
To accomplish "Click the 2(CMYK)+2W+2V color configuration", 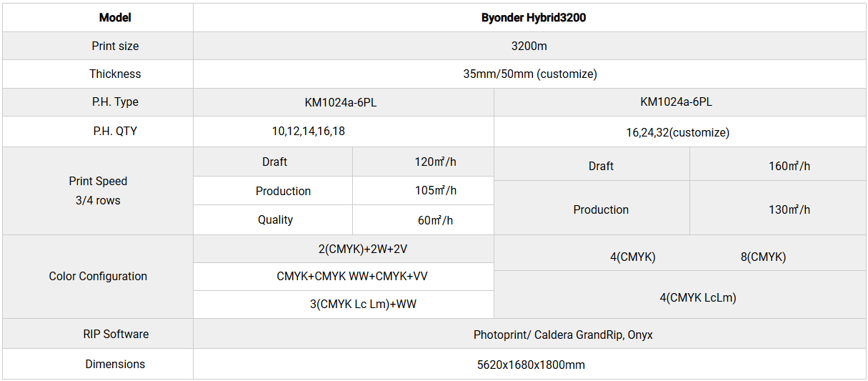I will (343, 249).
